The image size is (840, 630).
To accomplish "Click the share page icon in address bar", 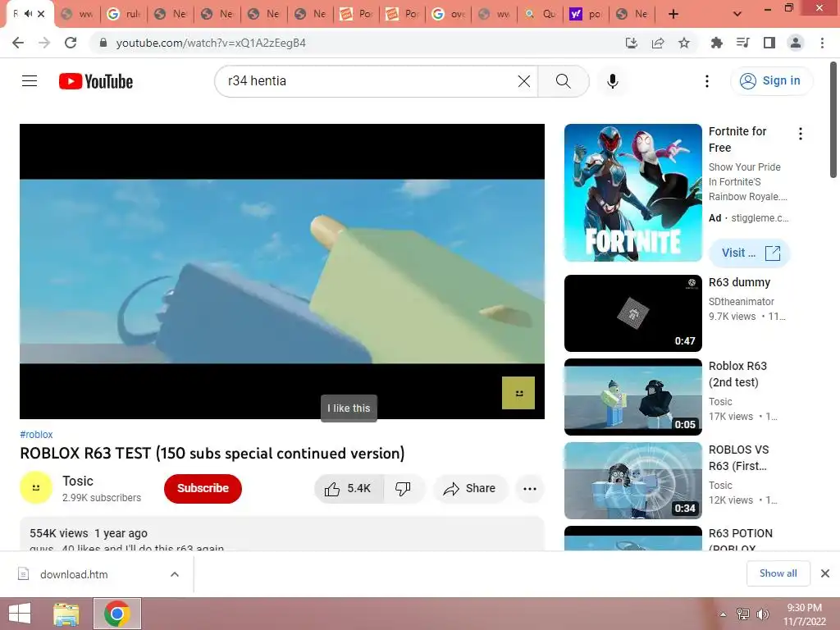I will (x=658, y=43).
